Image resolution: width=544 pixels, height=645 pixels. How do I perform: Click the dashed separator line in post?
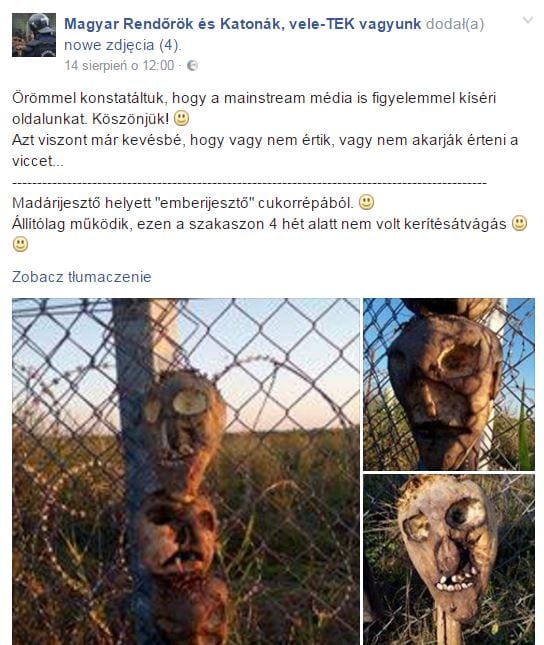pyautogui.click(x=249, y=182)
